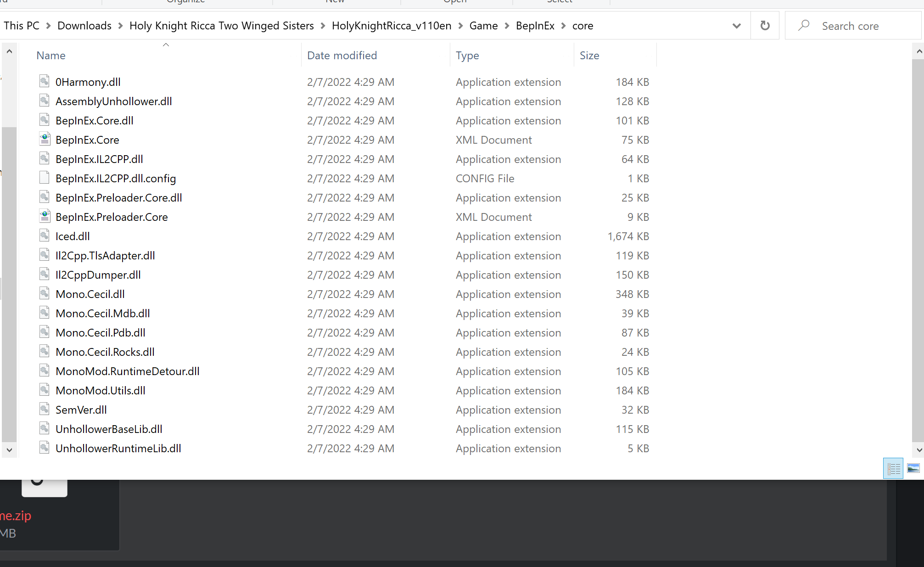Click the Mono.Cecil.dll file icon
The height and width of the screenshot is (567, 924).
pos(44,293)
